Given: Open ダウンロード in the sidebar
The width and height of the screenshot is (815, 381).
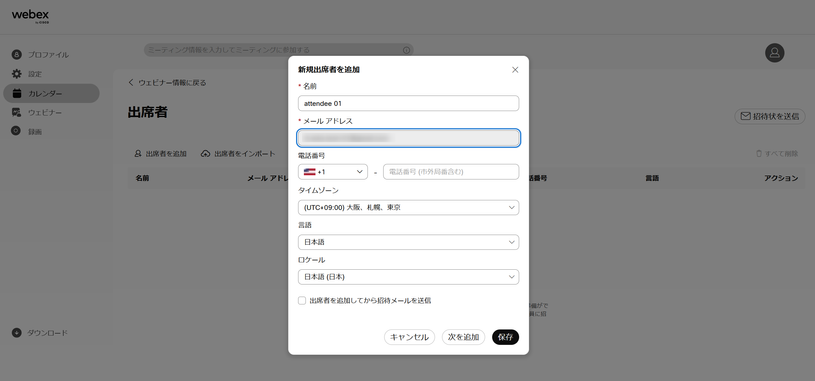Looking at the screenshot, I should click(47, 333).
